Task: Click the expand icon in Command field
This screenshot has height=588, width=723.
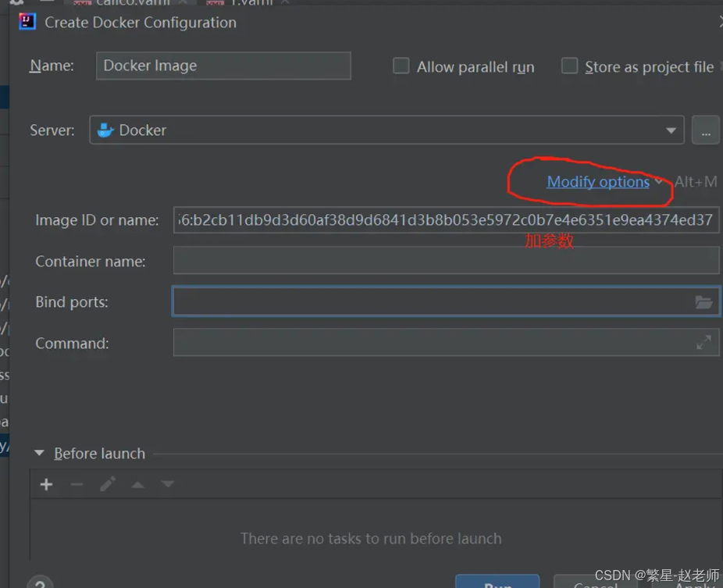Action: pos(703,342)
